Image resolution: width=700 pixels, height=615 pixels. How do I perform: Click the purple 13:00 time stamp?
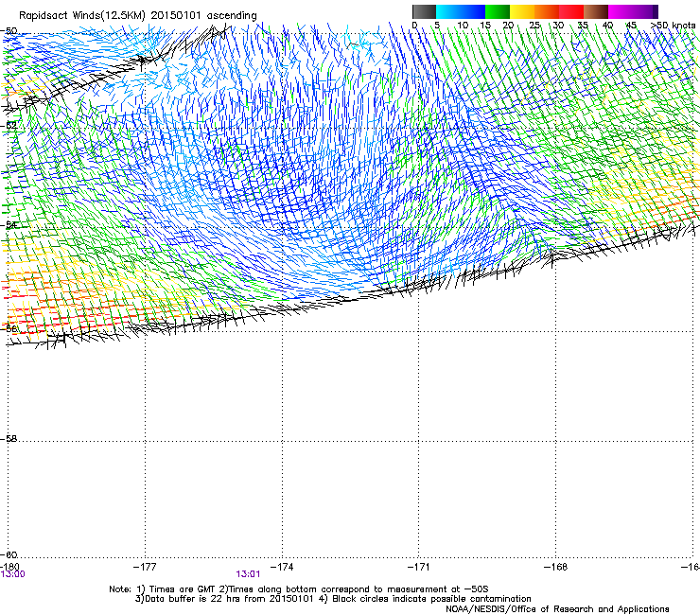13,574
